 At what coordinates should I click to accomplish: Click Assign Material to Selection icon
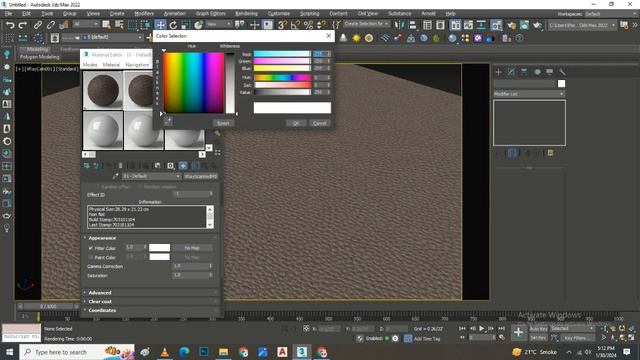pos(109,165)
